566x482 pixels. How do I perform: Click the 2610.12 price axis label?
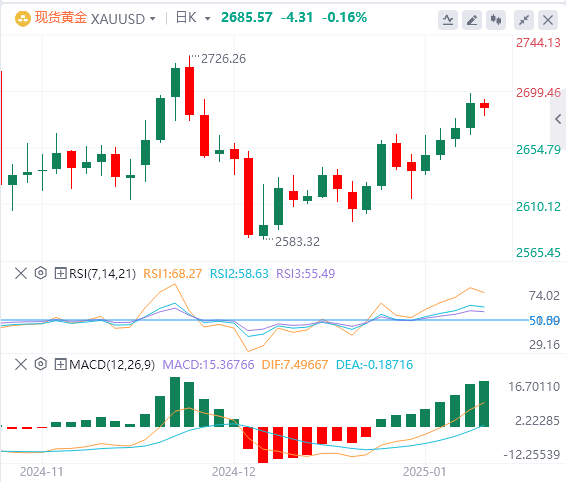[538, 207]
